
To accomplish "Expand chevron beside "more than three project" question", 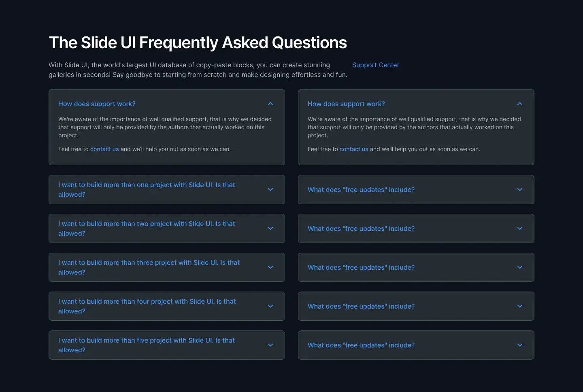I will [x=270, y=267].
